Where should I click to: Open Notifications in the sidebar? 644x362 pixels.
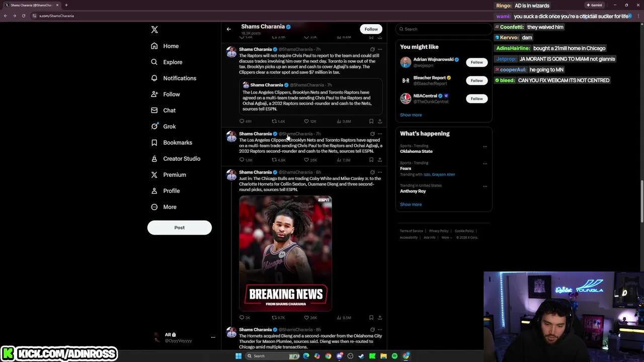point(174,78)
